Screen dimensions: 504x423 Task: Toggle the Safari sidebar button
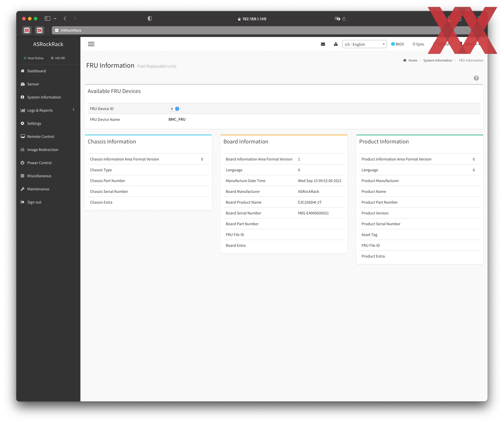[48, 19]
